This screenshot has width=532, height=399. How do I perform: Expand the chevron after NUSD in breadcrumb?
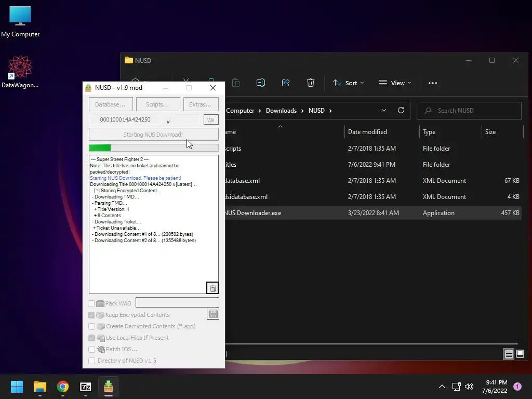coord(330,111)
